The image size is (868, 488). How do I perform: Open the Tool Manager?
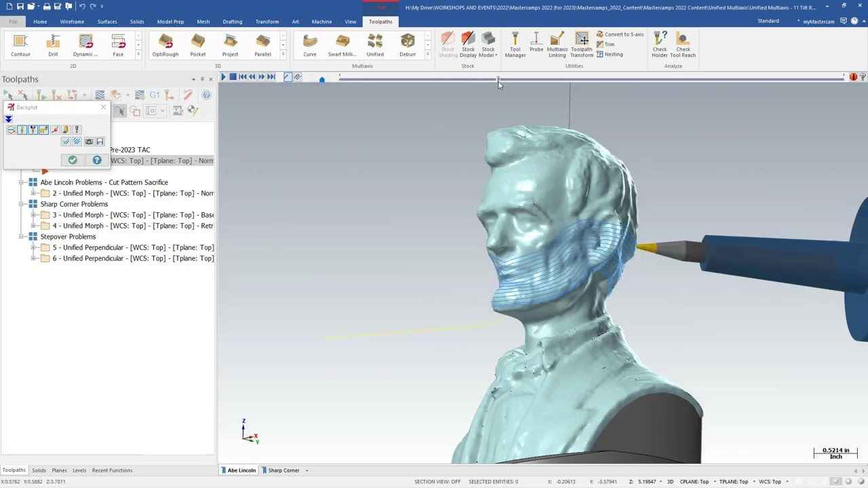point(515,45)
